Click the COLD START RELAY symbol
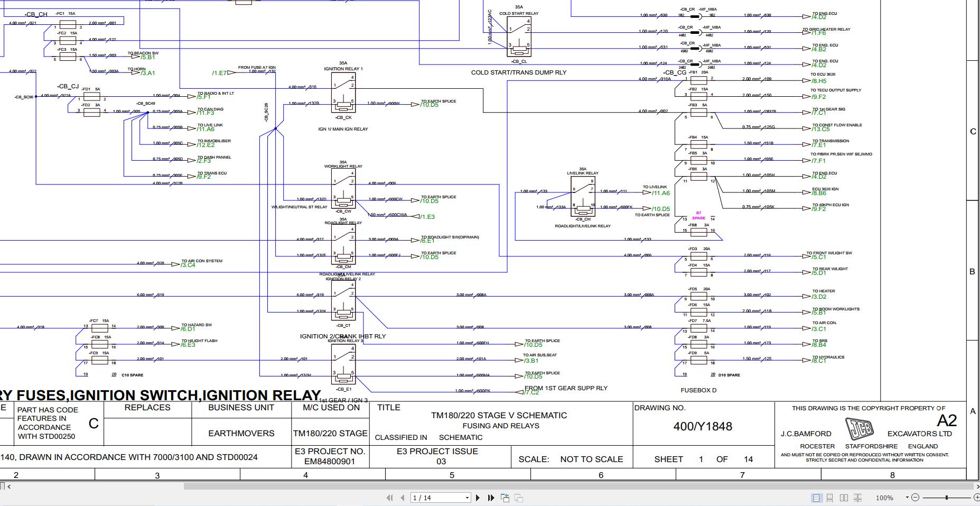Viewport: 980px width, 506px height. 519,36
